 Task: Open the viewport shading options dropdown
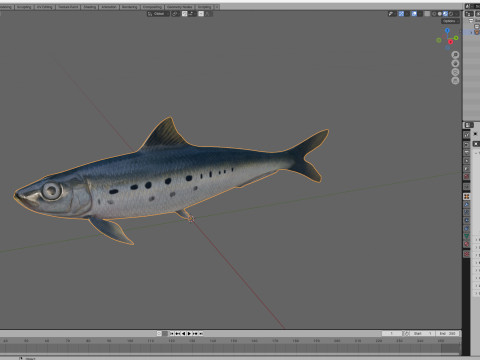456,14
